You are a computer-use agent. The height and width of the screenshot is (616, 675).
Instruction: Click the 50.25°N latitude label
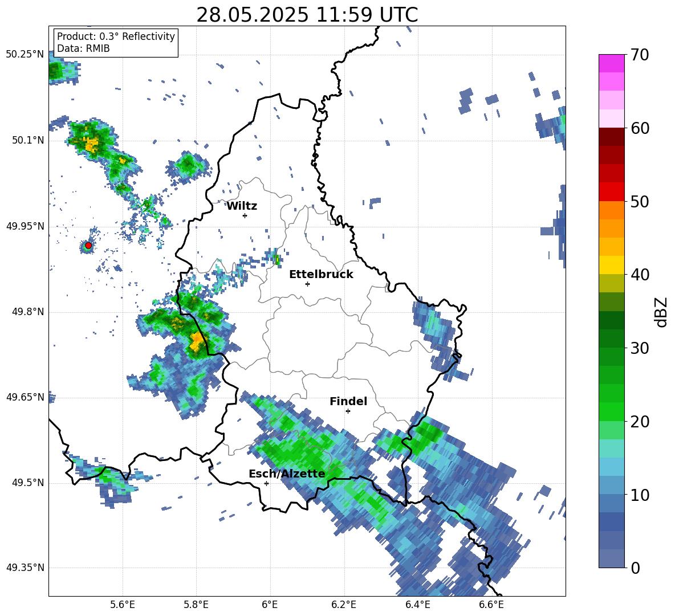[x=25, y=55]
